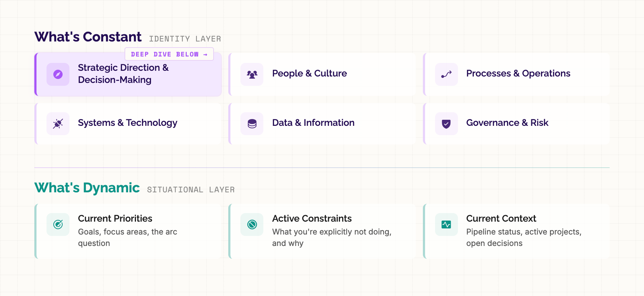Open the Data & Information title
Viewport: 644px width, 296px height.
tap(313, 123)
